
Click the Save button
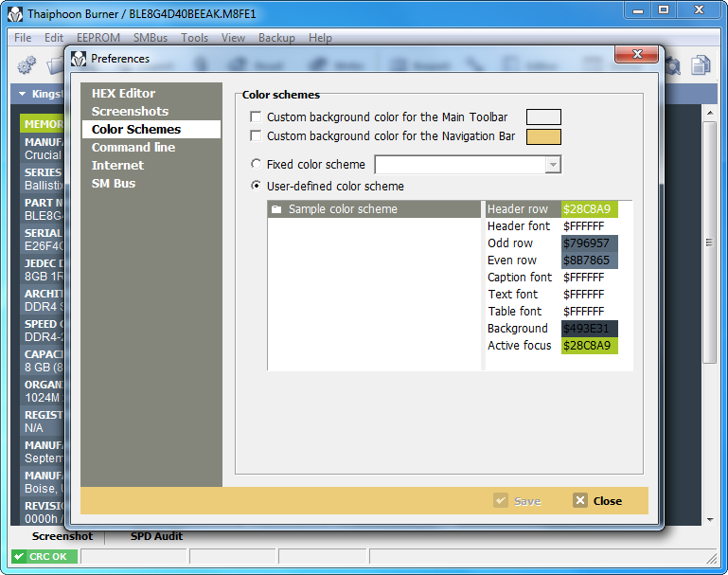click(517, 501)
